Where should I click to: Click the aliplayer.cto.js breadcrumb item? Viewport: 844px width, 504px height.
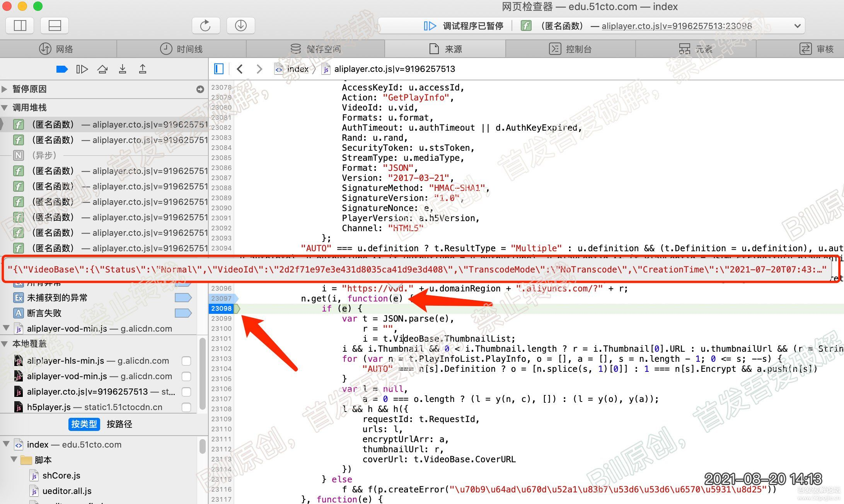coord(389,69)
